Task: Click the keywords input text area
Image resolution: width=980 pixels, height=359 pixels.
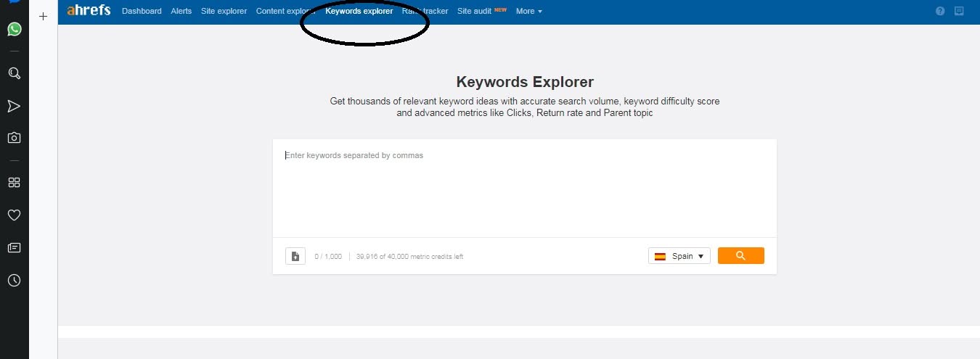Action: (x=525, y=189)
